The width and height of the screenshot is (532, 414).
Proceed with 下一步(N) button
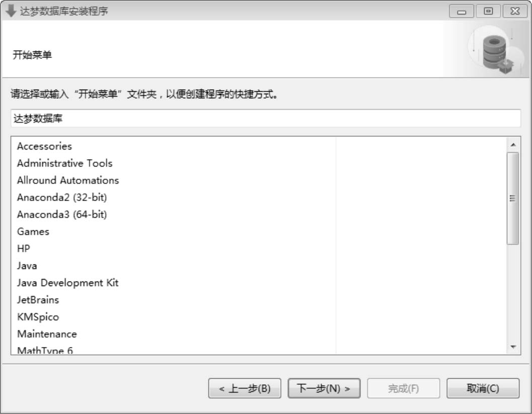324,388
